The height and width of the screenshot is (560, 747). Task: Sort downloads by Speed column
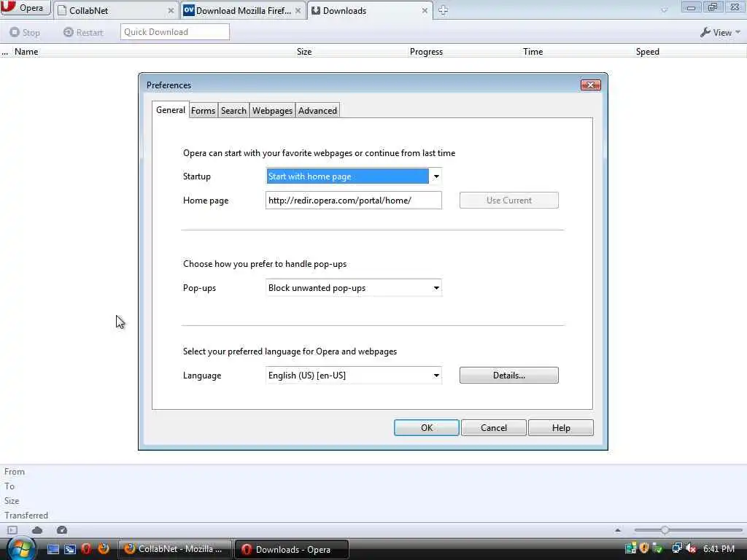point(648,52)
